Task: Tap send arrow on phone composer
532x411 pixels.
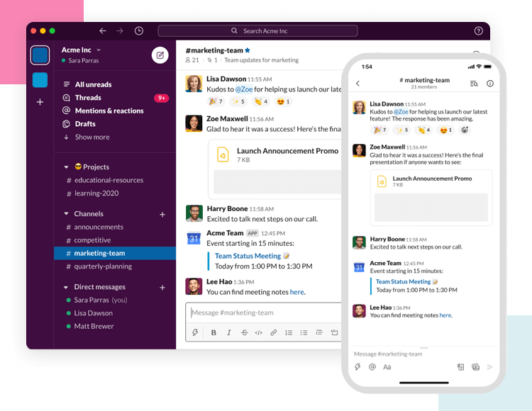Action: (x=489, y=367)
